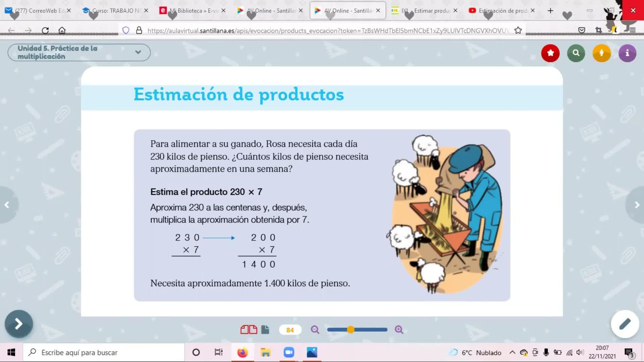Show hidden system tray icons
644x362 pixels.
point(512,352)
